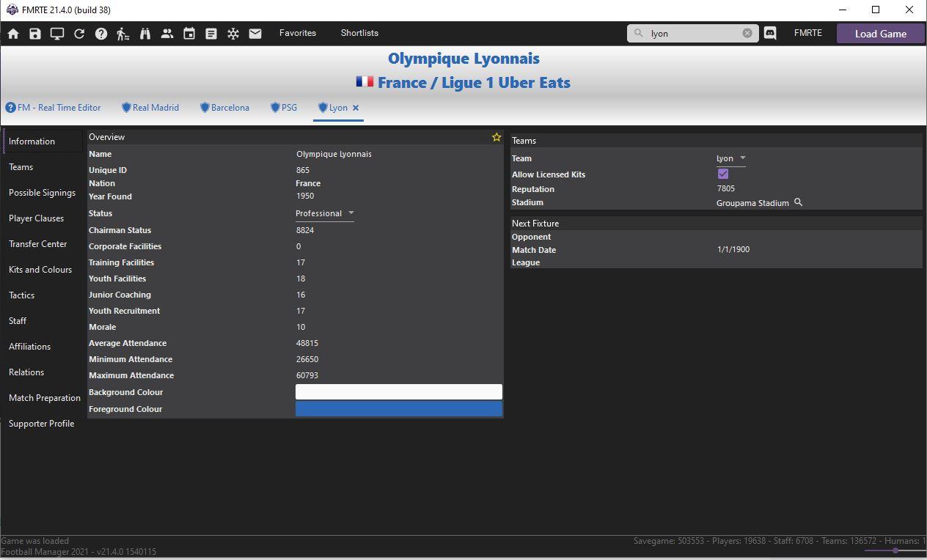This screenshot has height=560, width=927.
Task: Edit Average Attendance value 48815
Action: click(x=307, y=343)
